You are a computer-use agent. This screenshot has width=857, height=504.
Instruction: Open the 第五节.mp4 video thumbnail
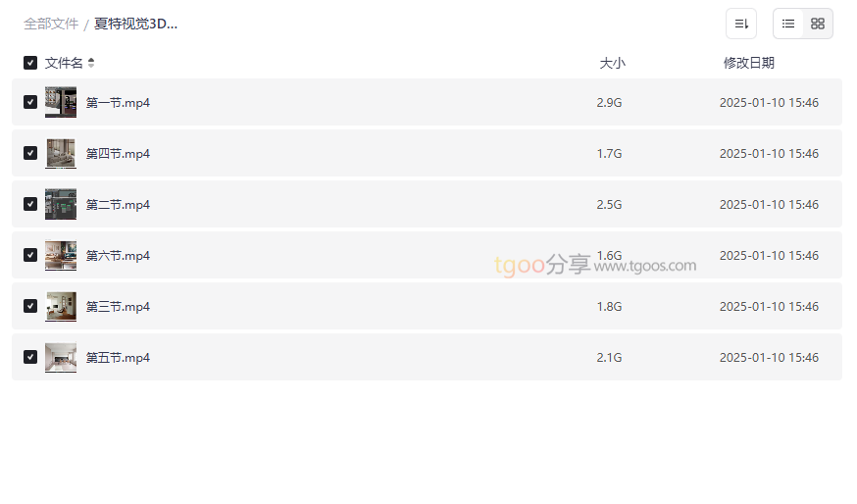[61, 357]
